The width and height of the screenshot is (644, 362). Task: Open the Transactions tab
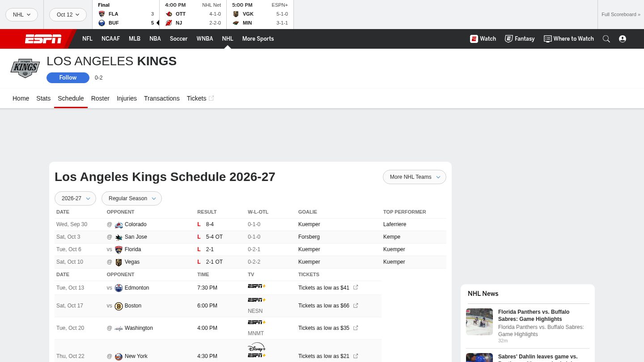(x=162, y=98)
